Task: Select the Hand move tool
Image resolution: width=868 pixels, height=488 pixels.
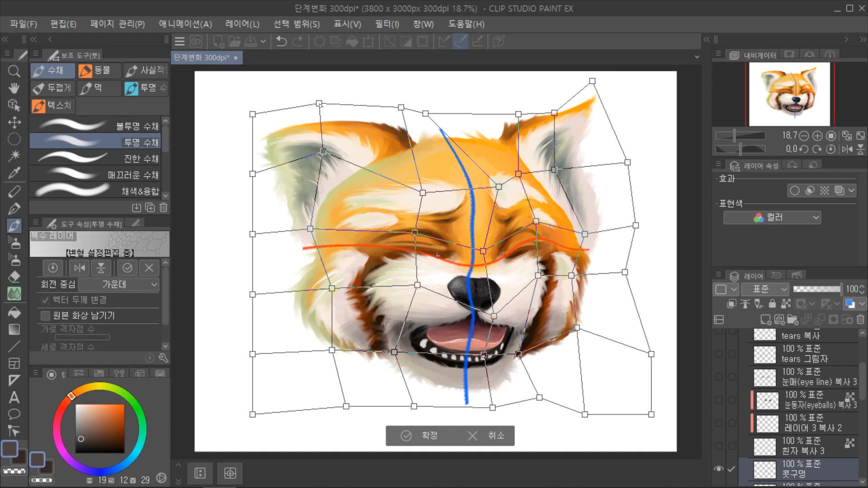Action: coord(14,88)
